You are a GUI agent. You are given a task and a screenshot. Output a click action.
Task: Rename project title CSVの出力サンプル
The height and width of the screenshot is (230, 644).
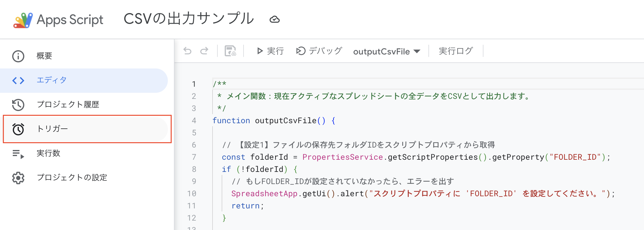click(189, 19)
